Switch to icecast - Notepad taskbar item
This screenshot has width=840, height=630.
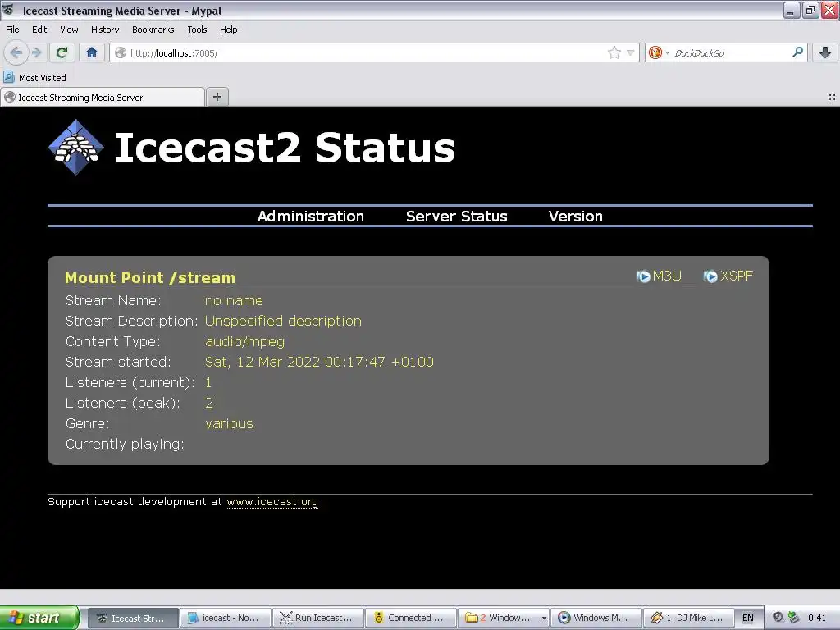(225, 619)
